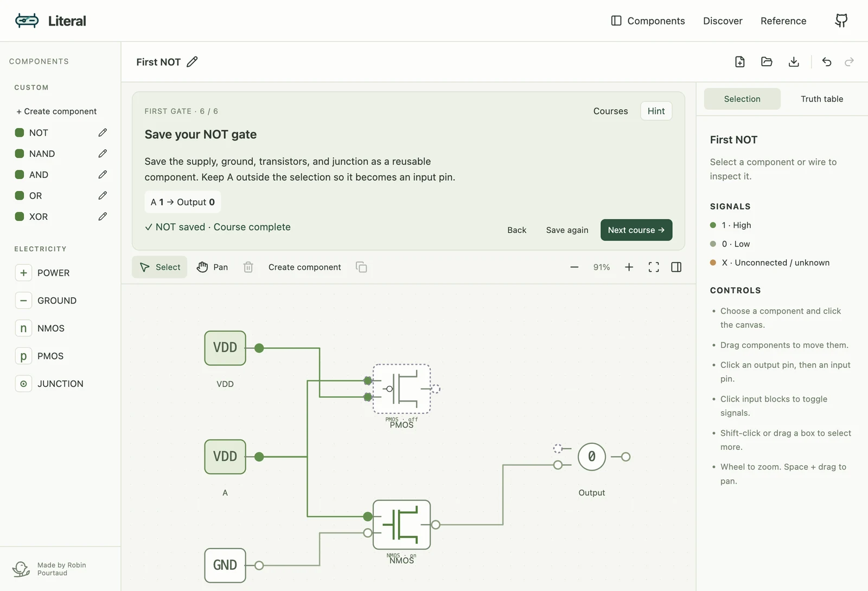Open the Components menu in header

[x=648, y=21]
